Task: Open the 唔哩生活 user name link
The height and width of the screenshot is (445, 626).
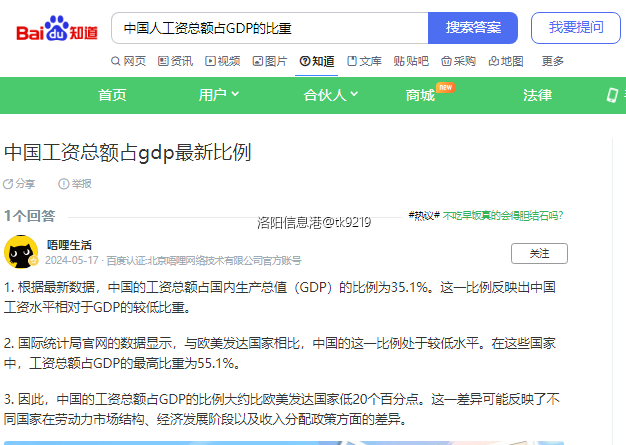Action: tap(69, 245)
